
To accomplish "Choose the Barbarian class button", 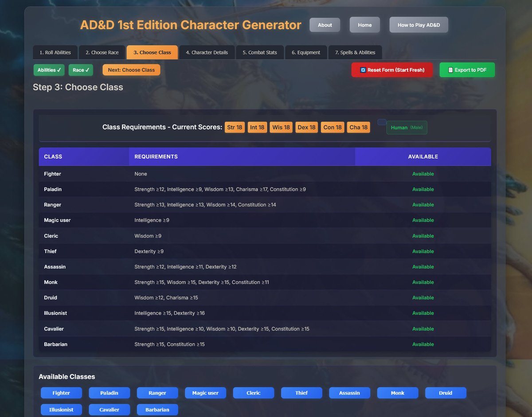I will coord(157,410).
